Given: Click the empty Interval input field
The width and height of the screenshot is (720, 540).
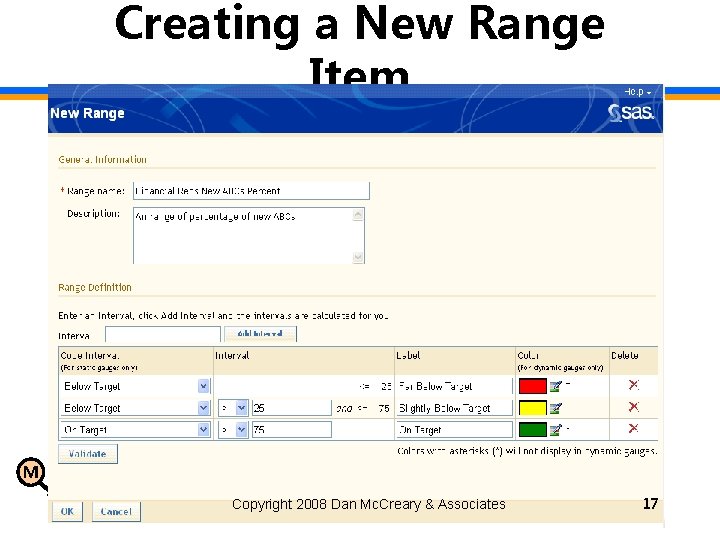Looking at the screenshot, I should (163, 334).
